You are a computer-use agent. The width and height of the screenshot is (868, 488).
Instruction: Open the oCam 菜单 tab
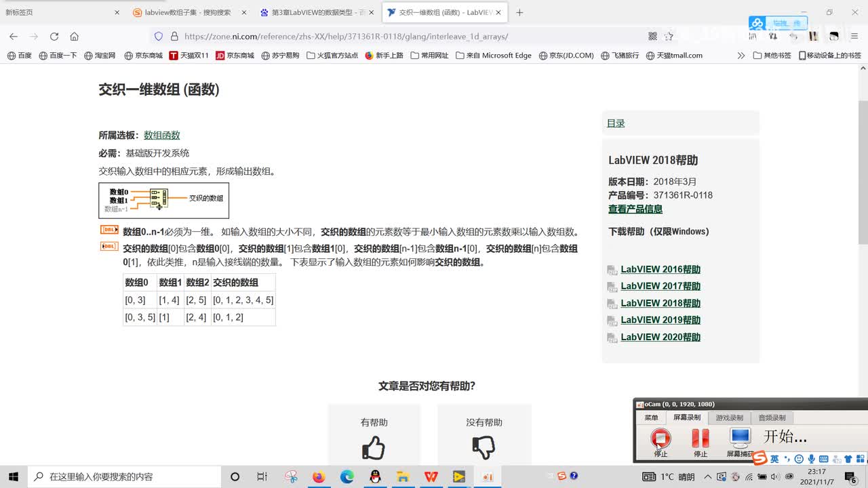651,418
